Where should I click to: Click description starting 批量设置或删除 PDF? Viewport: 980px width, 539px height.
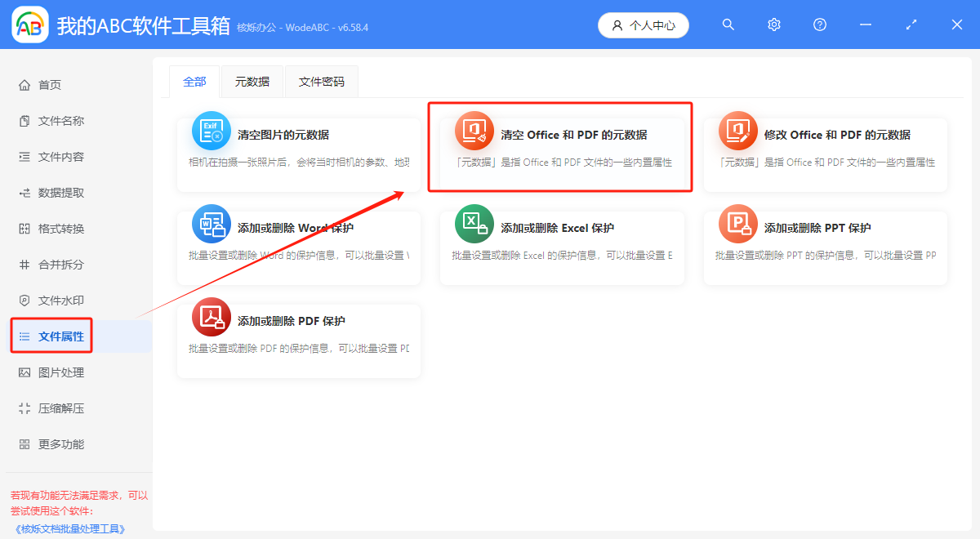pyautogui.click(x=299, y=349)
